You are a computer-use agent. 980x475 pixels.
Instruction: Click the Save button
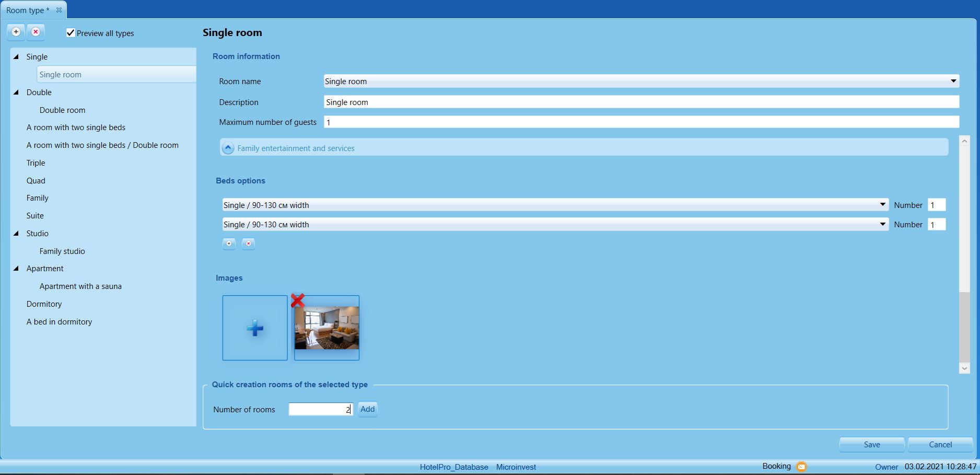[x=871, y=444]
